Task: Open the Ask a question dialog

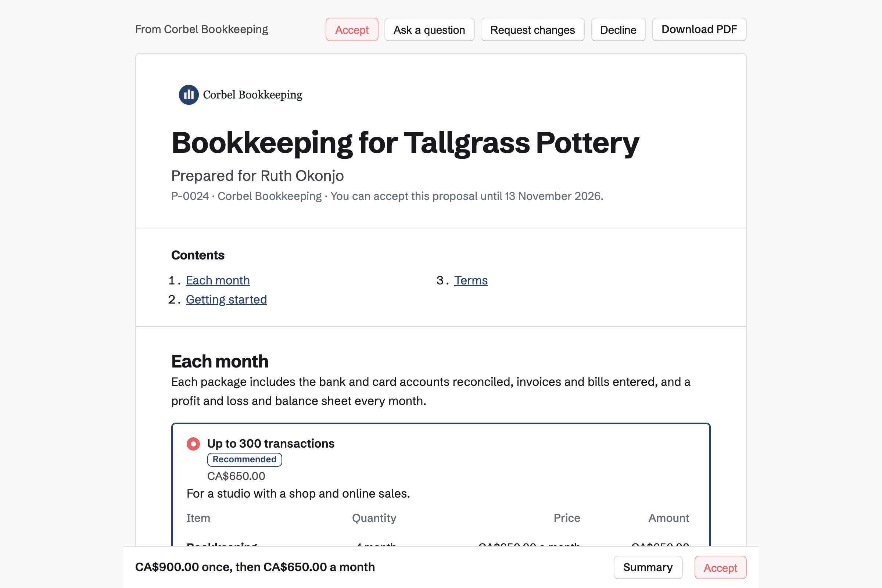Action: tap(429, 30)
